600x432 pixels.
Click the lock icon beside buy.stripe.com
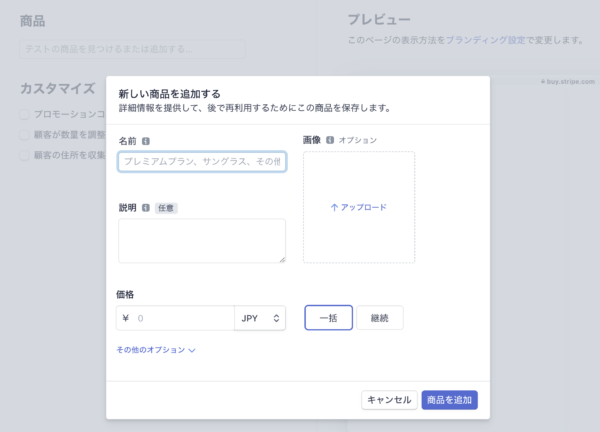(x=543, y=82)
